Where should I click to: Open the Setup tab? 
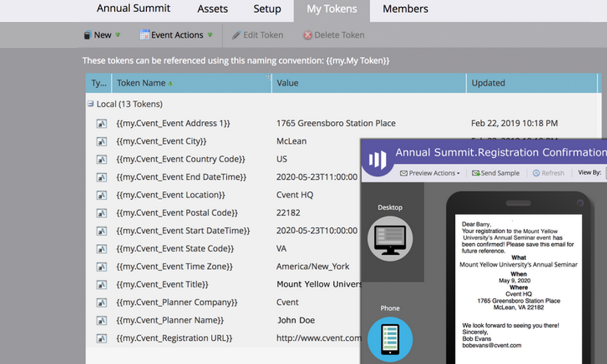point(267,8)
